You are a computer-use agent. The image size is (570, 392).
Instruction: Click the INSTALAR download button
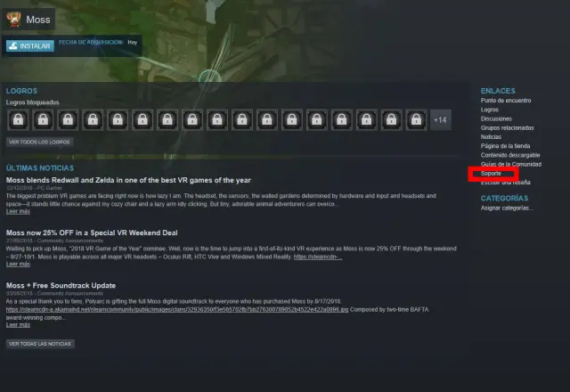[30, 45]
